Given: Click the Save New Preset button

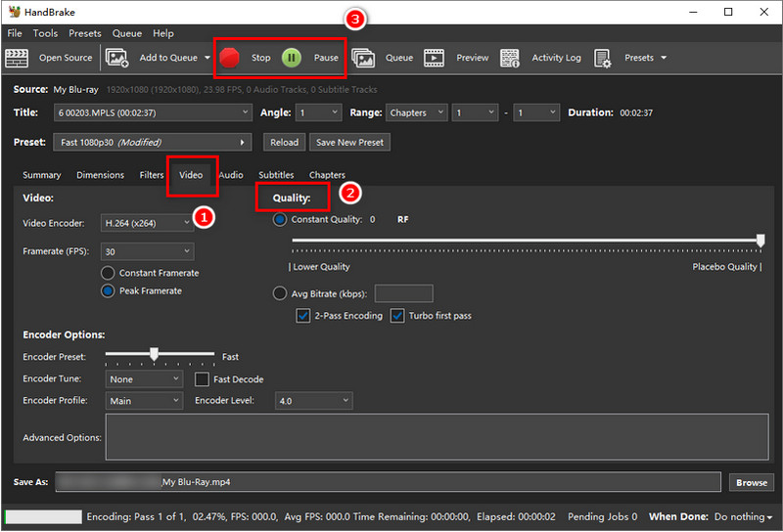Looking at the screenshot, I should coord(349,142).
